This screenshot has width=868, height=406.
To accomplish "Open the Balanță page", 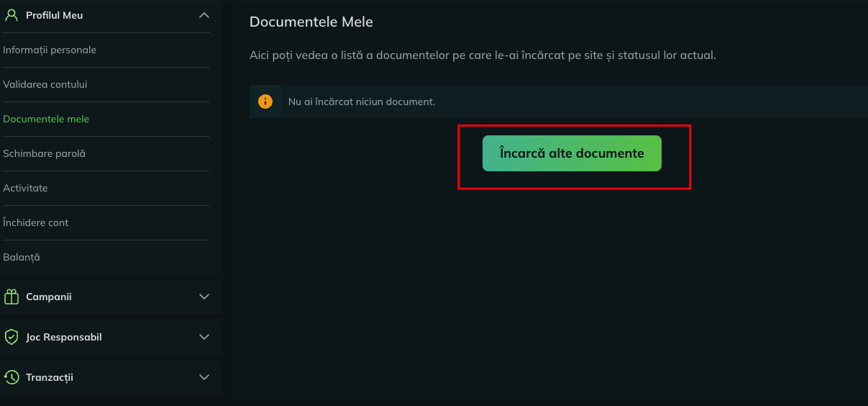I will pyautogui.click(x=22, y=257).
